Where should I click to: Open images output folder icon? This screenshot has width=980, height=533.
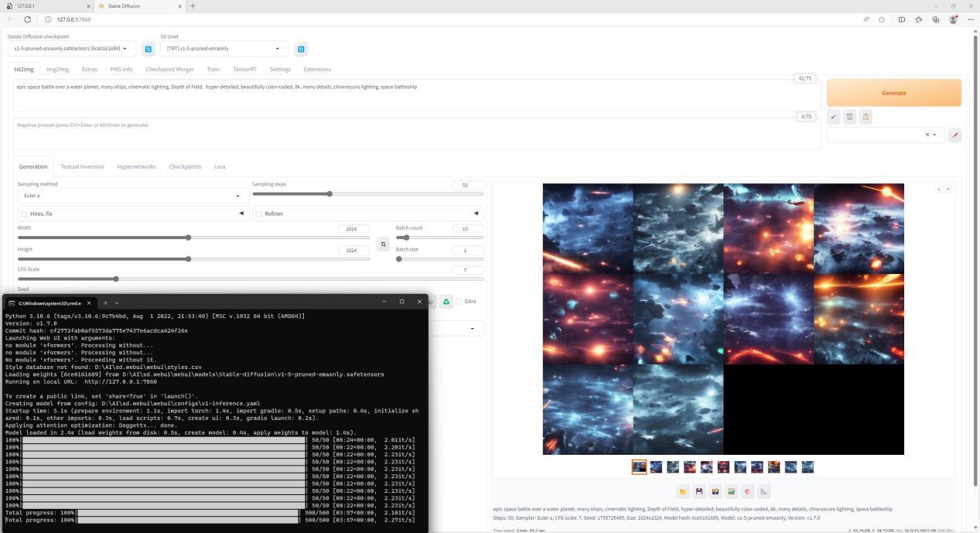(682, 491)
